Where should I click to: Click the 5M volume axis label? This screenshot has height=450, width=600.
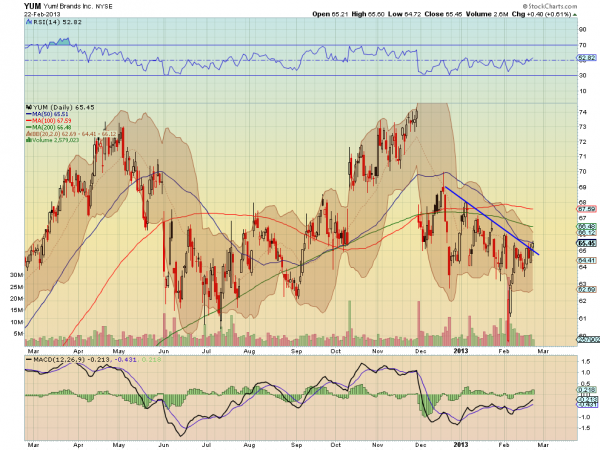pos(18,334)
